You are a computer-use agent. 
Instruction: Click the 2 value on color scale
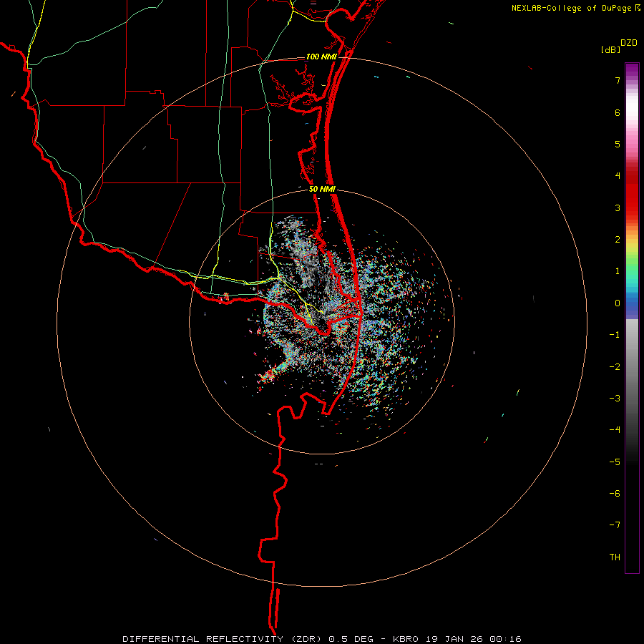618,240
